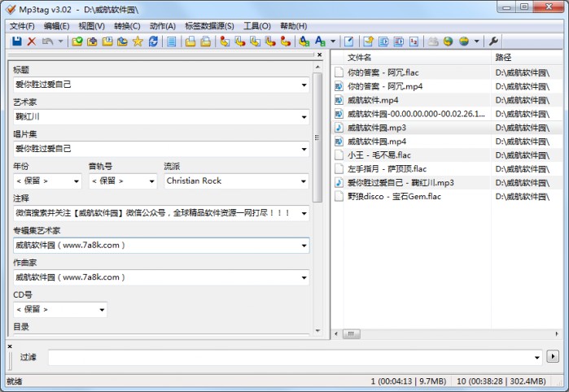This screenshot has height=392, width=569.
Task: Click the Save tag floppy disk icon
Action: pos(17,41)
